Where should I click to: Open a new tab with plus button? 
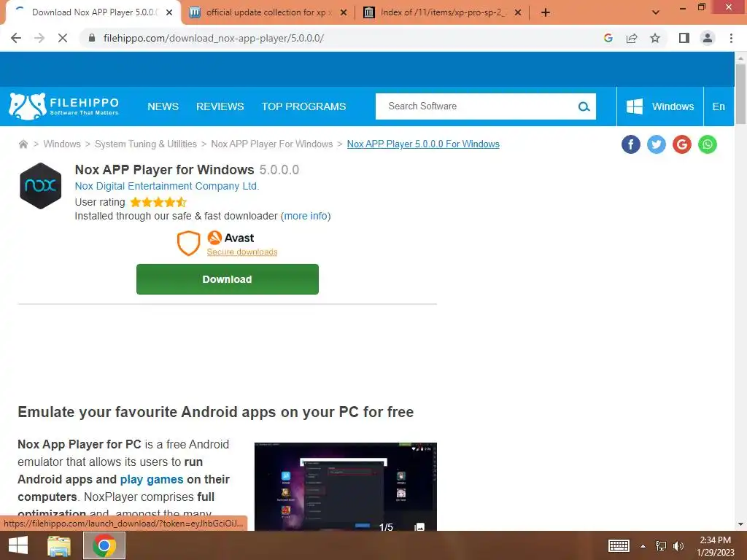click(546, 12)
